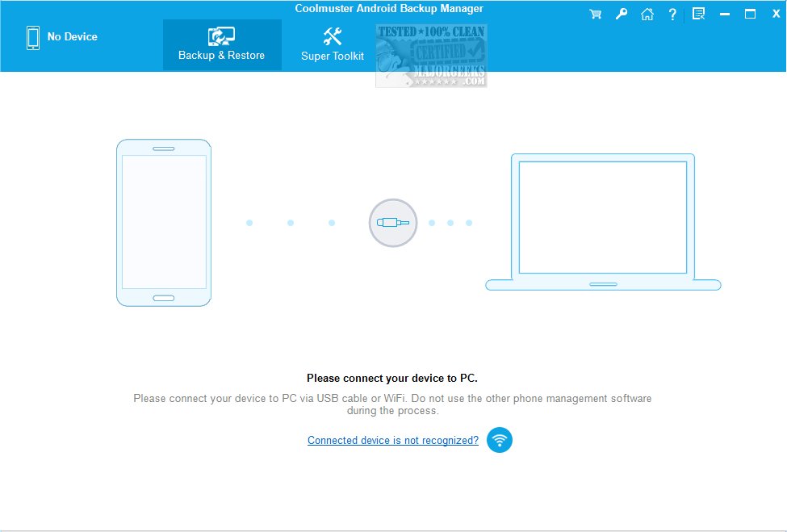Go to the home page icon
787x532 pixels.
647,14
